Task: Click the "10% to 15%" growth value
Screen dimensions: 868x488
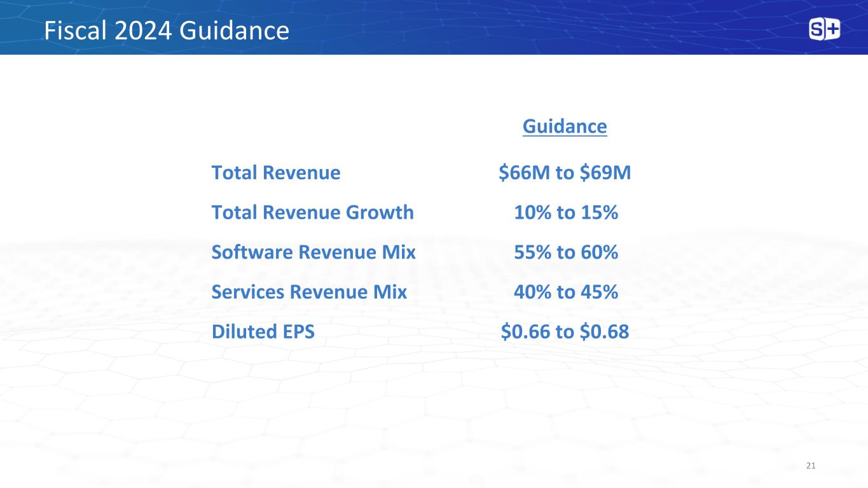Action: click(x=565, y=212)
